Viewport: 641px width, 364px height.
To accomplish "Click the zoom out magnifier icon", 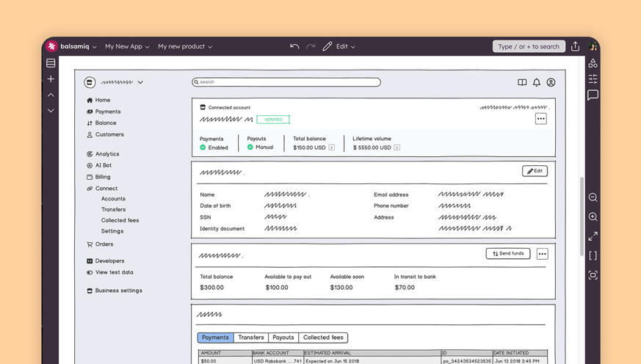I will [x=593, y=197].
